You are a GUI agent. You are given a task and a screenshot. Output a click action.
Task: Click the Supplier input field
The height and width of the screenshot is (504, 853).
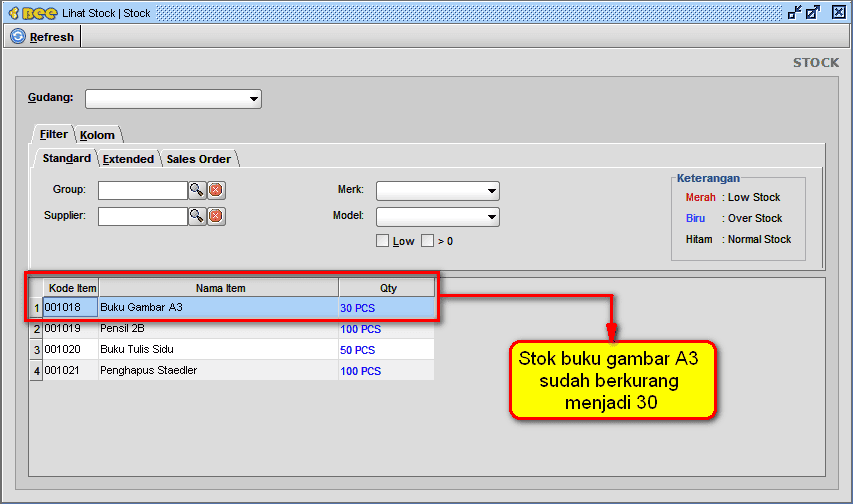coord(143,216)
